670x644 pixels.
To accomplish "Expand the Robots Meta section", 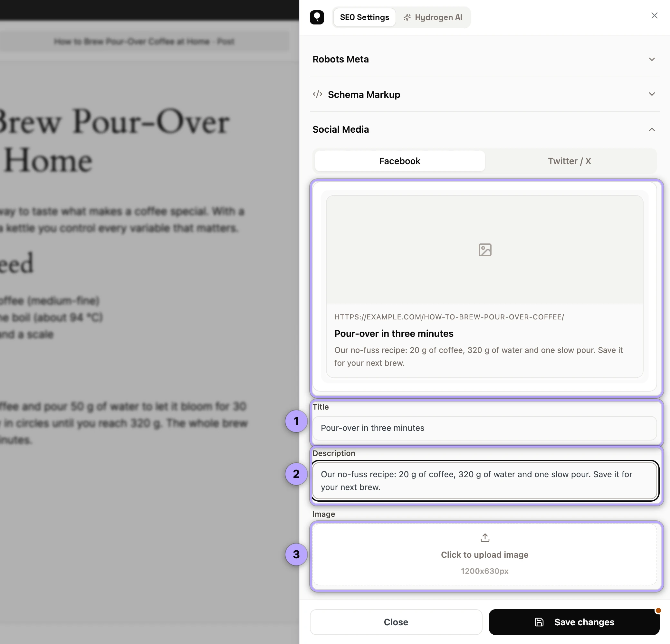I will point(484,60).
